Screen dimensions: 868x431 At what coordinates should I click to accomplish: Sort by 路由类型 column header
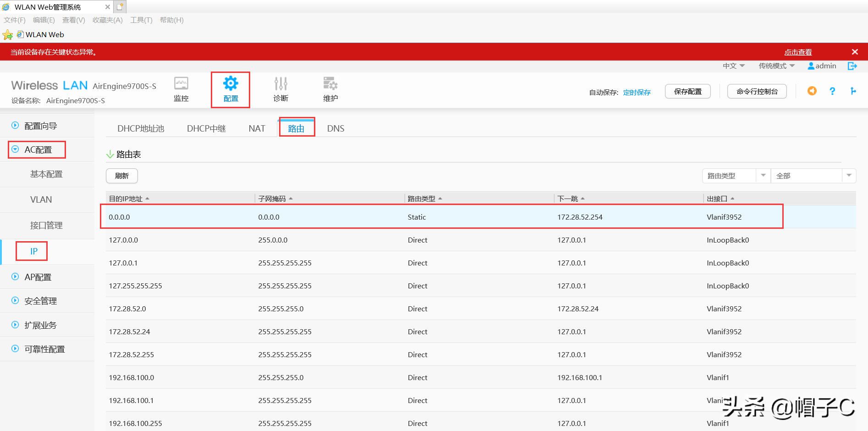425,199
